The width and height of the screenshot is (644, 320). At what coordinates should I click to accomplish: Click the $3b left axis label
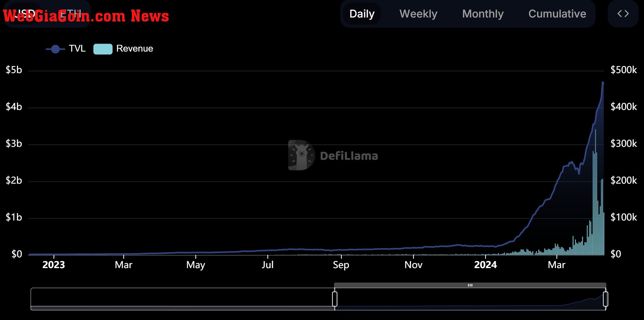pos(14,144)
